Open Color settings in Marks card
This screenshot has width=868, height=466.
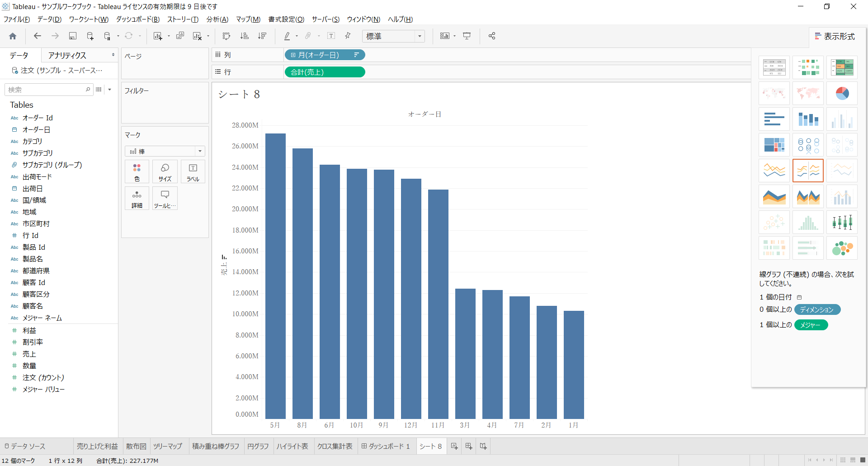(x=137, y=172)
